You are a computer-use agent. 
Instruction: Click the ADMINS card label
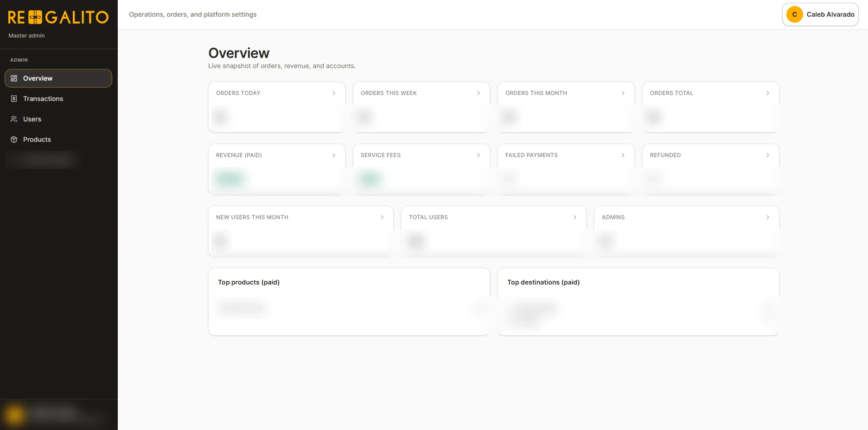tap(613, 217)
